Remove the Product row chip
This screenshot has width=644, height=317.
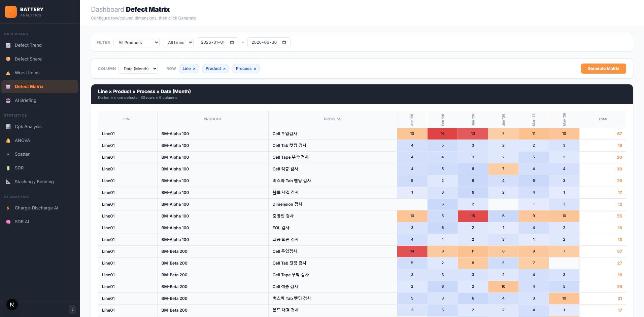(225, 69)
